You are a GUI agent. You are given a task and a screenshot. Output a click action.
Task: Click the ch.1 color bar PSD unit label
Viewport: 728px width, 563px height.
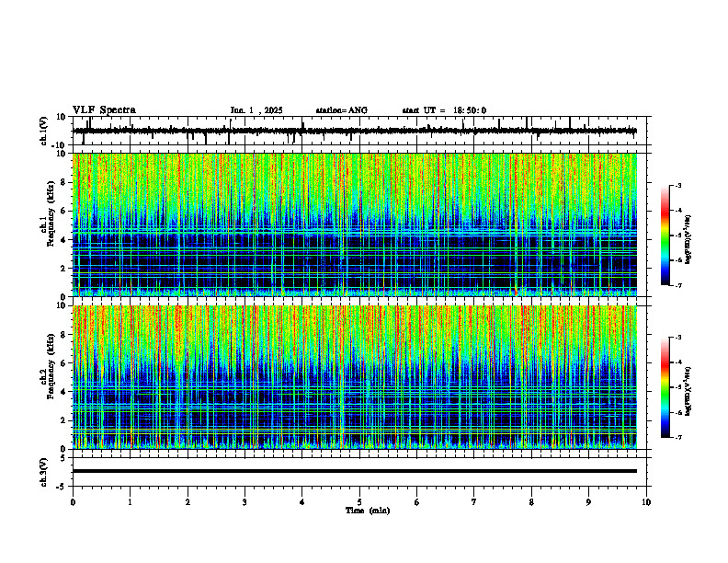688,240
